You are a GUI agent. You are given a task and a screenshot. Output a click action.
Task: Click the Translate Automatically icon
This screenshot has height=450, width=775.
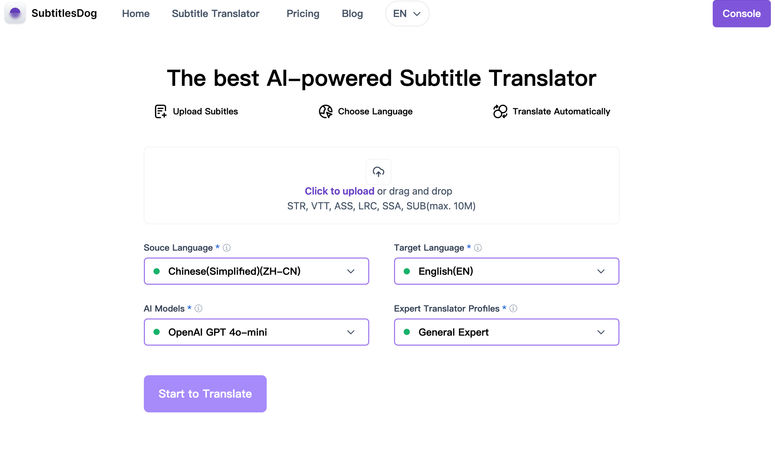[500, 112]
